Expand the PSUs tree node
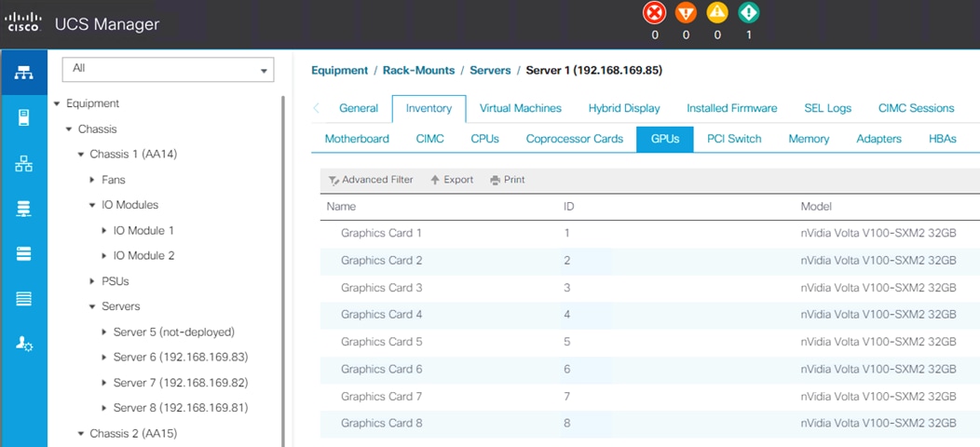 (x=93, y=281)
